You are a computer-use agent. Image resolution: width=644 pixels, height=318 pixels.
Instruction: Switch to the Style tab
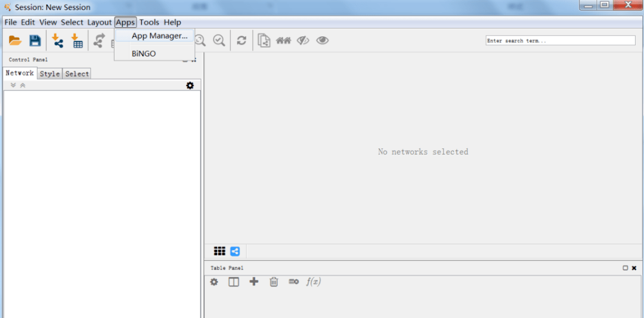(49, 74)
